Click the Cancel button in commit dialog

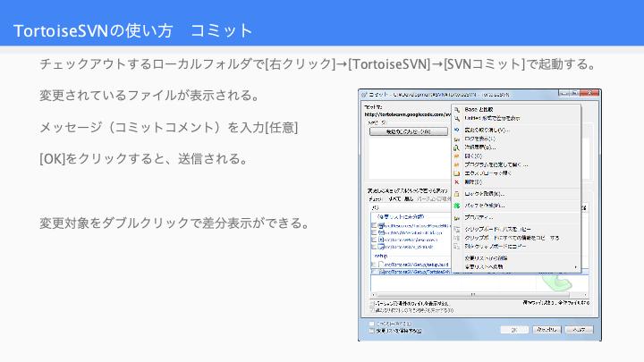547,330
